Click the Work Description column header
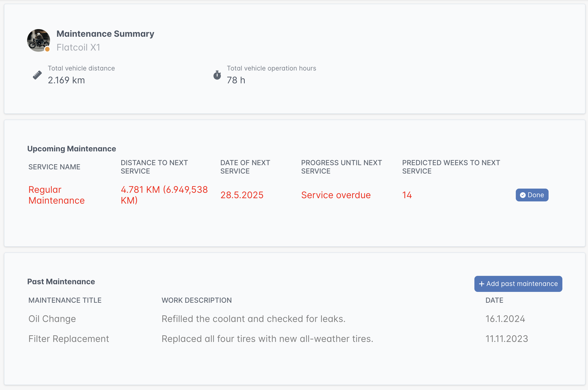588x390 pixels. tap(196, 300)
